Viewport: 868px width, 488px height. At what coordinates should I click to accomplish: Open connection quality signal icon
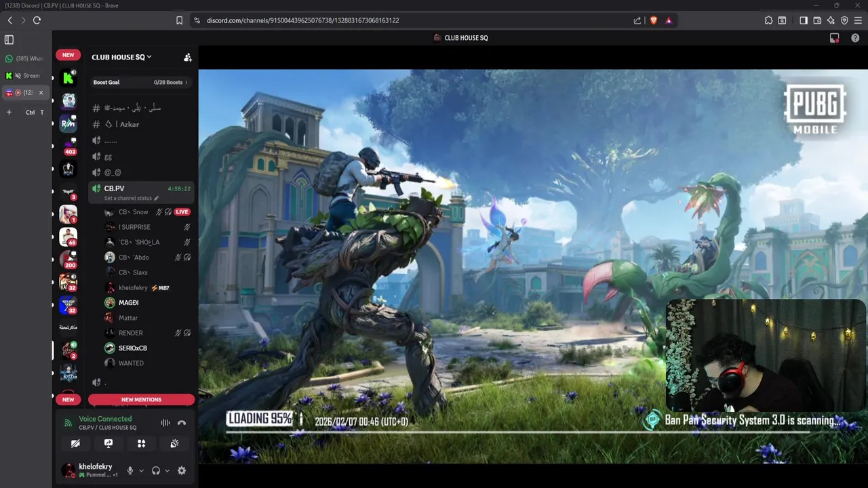(68, 423)
